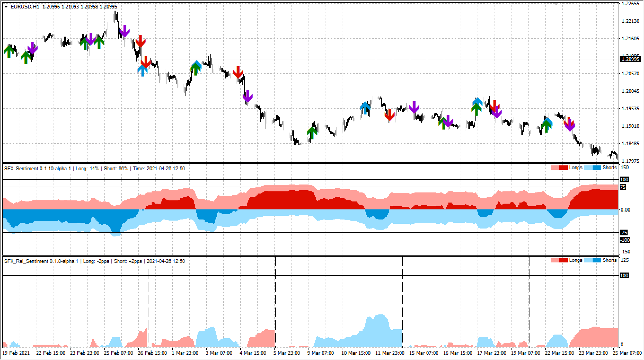Click the 100 level label in Rel_Sentiment panel
This screenshot has width=644, height=360.
click(x=624, y=275)
